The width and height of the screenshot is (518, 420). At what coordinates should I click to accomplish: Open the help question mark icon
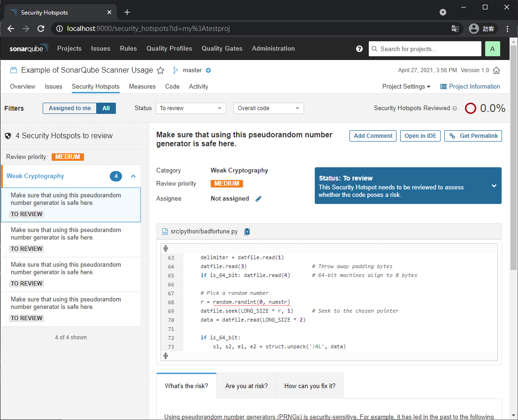(x=359, y=49)
